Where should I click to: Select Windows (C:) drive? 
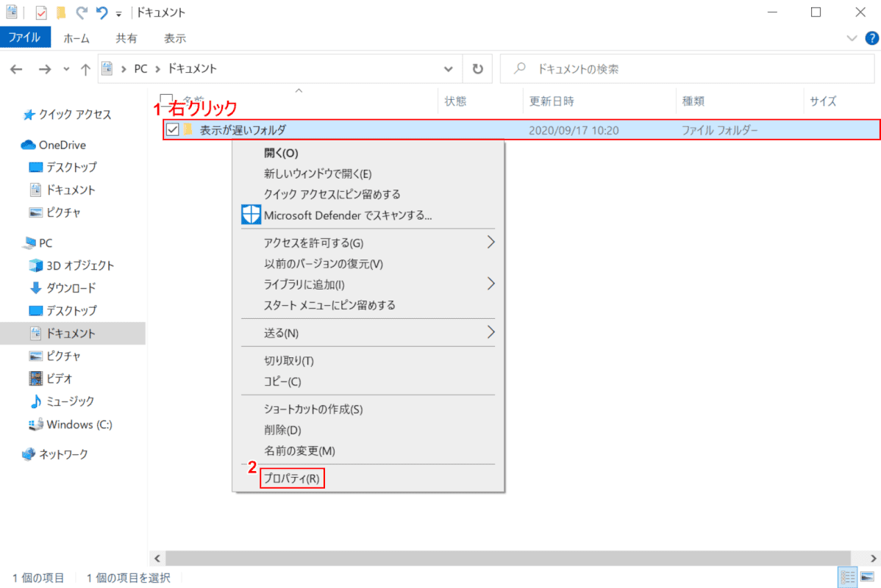(x=71, y=425)
